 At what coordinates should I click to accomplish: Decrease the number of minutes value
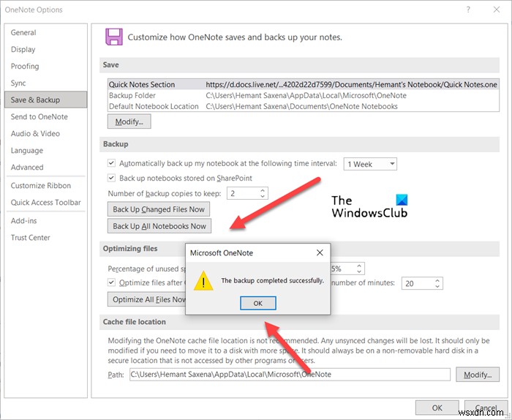437,286
